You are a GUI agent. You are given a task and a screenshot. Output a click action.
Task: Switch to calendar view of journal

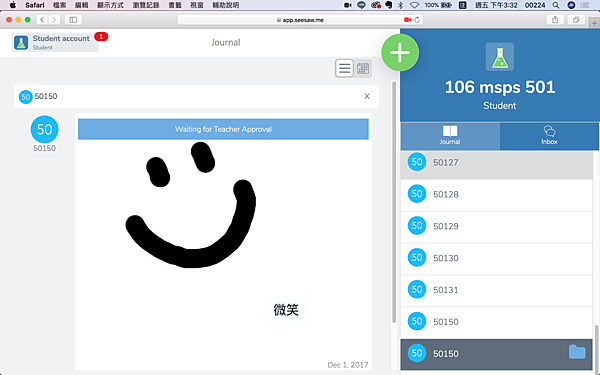[x=363, y=68]
